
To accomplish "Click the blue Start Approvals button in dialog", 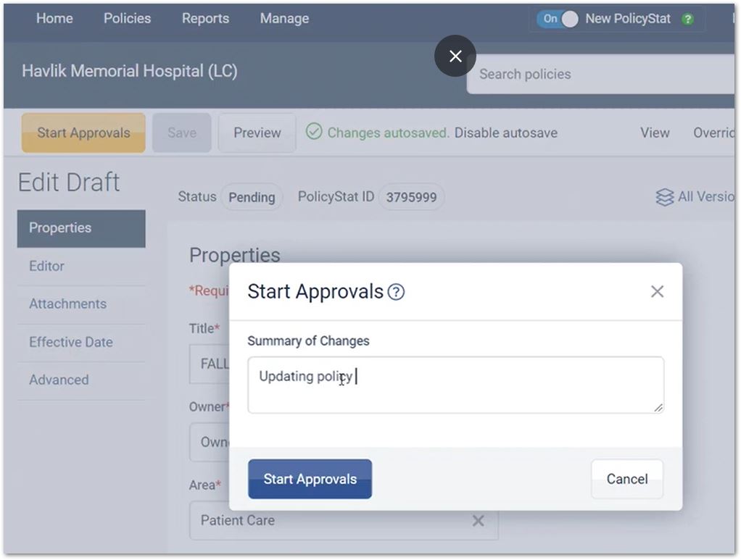I will [x=310, y=479].
